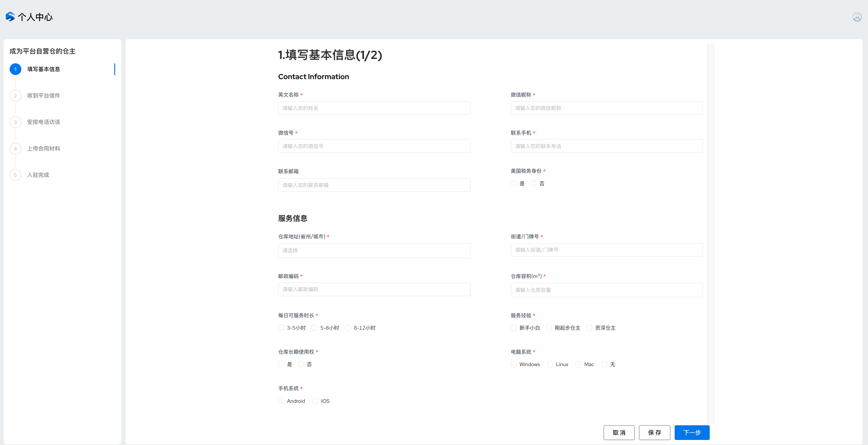
Task: Open the 仓库地址 province/city dropdown
Action: pyautogui.click(x=374, y=251)
